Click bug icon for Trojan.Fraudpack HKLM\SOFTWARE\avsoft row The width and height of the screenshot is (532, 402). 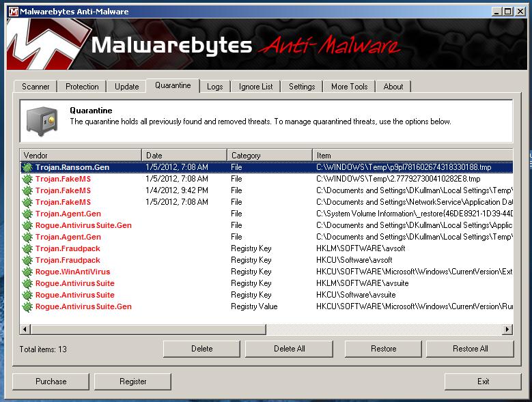(27, 249)
